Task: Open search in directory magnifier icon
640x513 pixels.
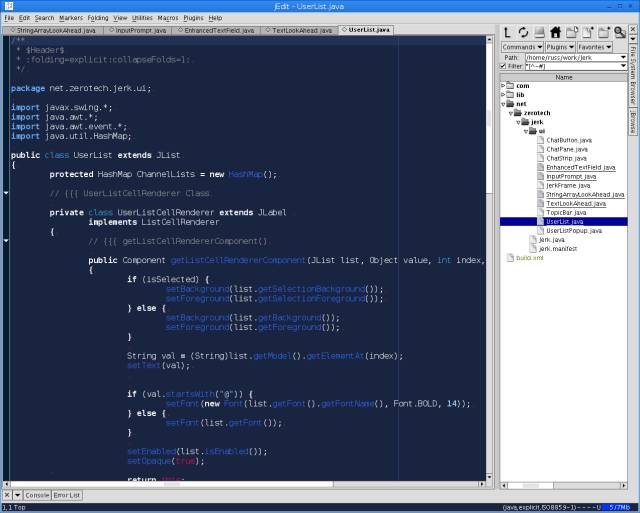Action: coord(620,32)
